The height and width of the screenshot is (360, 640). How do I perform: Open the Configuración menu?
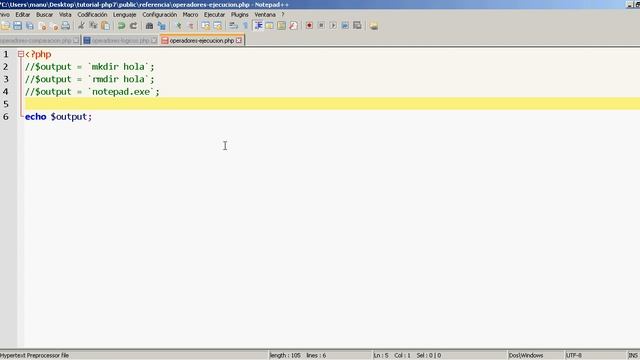pos(160,15)
